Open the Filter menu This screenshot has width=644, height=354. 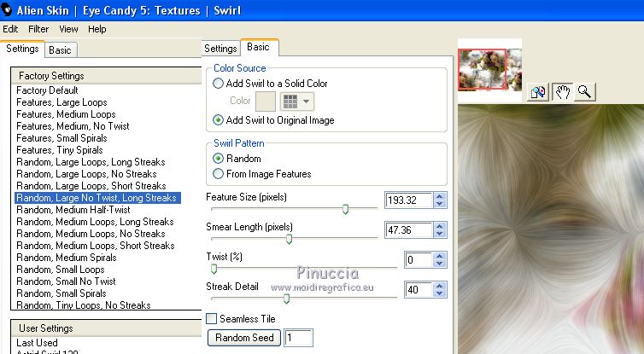click(x=38, y=29)
